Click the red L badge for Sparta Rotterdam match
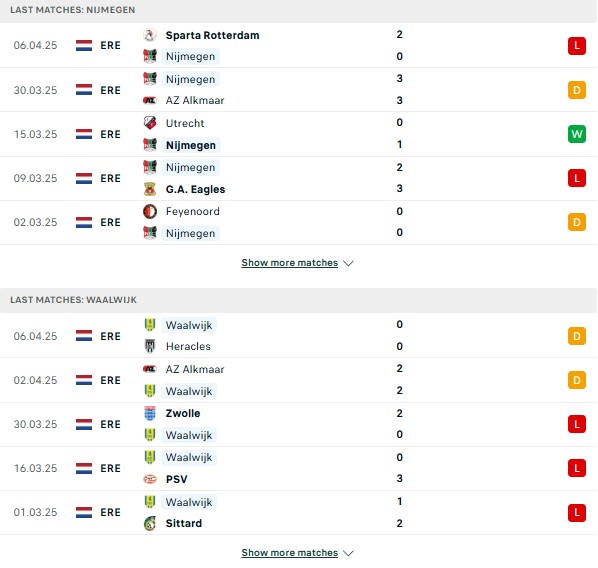Viewport: 598px width, 568px height. tap(577, 46)
